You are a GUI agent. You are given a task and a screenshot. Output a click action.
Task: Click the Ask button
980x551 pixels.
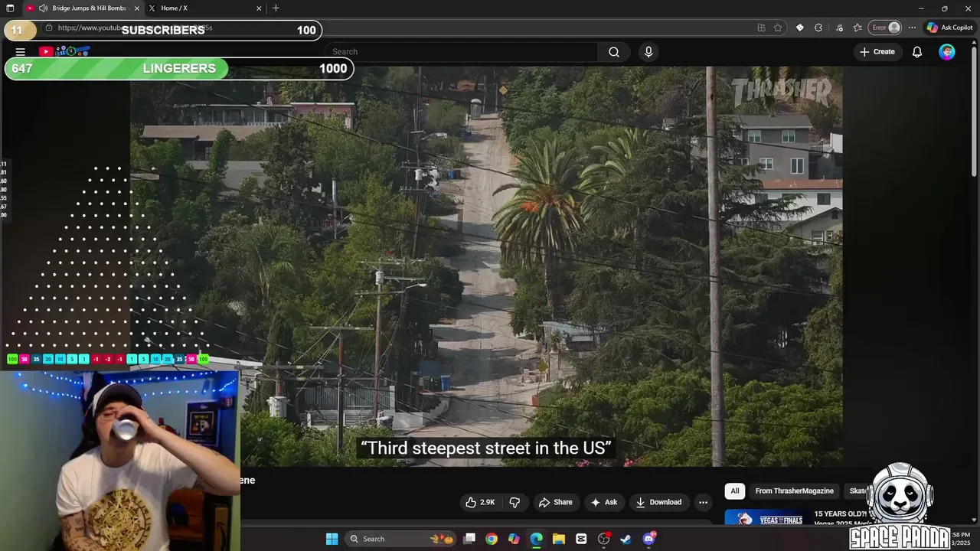point(603,502)
